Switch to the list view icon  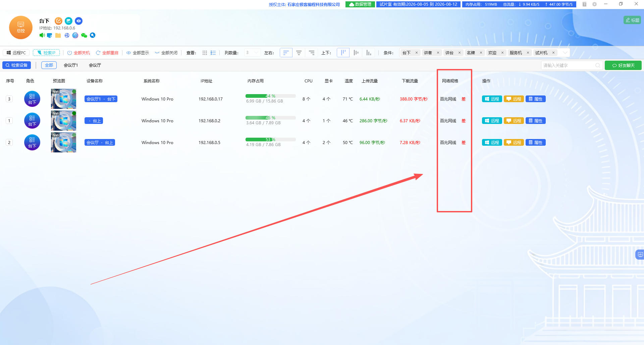pos(213,53)
